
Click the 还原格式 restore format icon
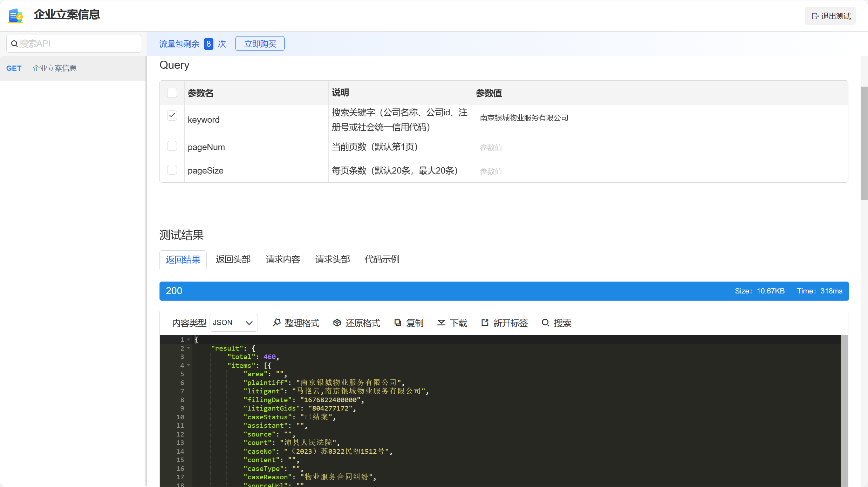(x=337, y=323)
